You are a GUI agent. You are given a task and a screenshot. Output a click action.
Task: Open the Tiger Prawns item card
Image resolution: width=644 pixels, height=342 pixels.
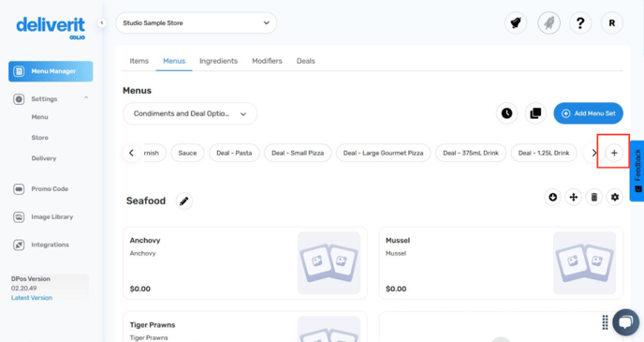click(x=245, y=327)
